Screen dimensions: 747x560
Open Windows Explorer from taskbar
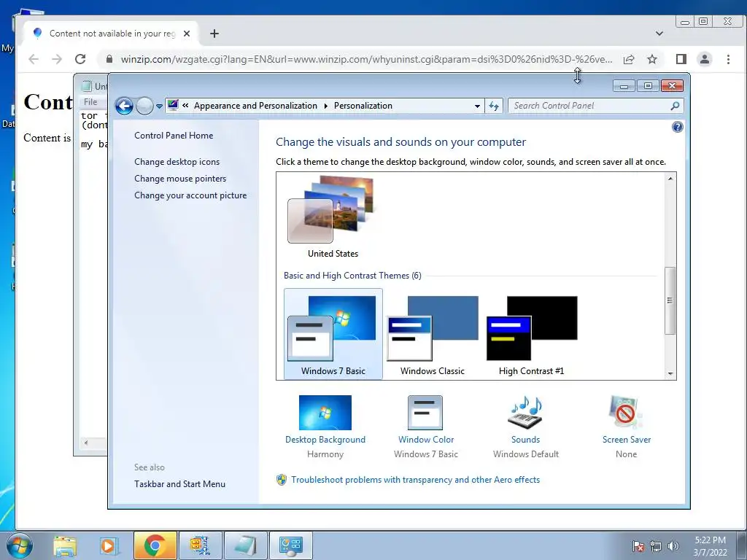pos(65,545)
